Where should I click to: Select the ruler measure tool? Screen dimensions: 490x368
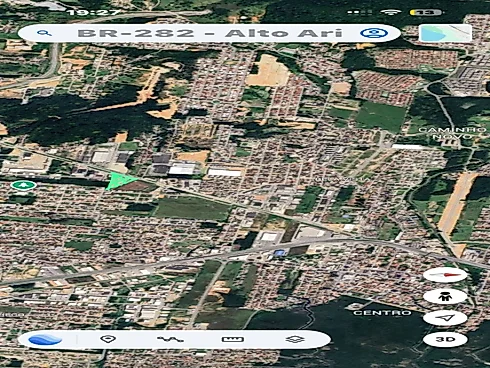pyautogui.click(x=233, y=339)
